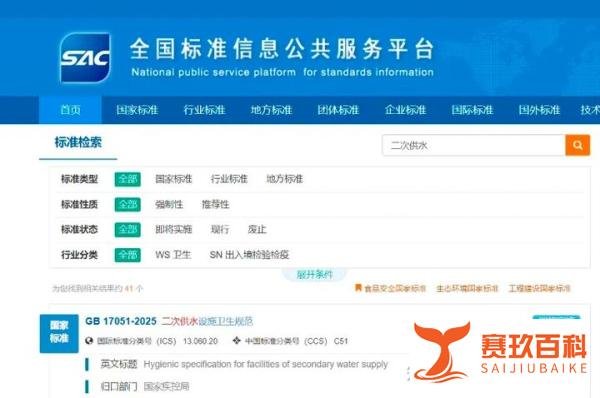This screenshot has width=600, height=398.
Task: Click the CCS value C51
Action: [341, 341]
